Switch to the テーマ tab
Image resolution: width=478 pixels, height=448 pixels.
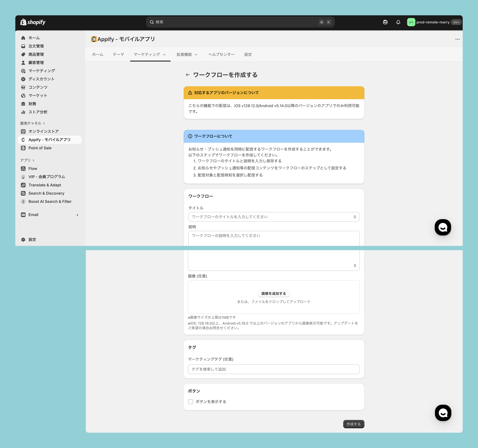point(118,55)
